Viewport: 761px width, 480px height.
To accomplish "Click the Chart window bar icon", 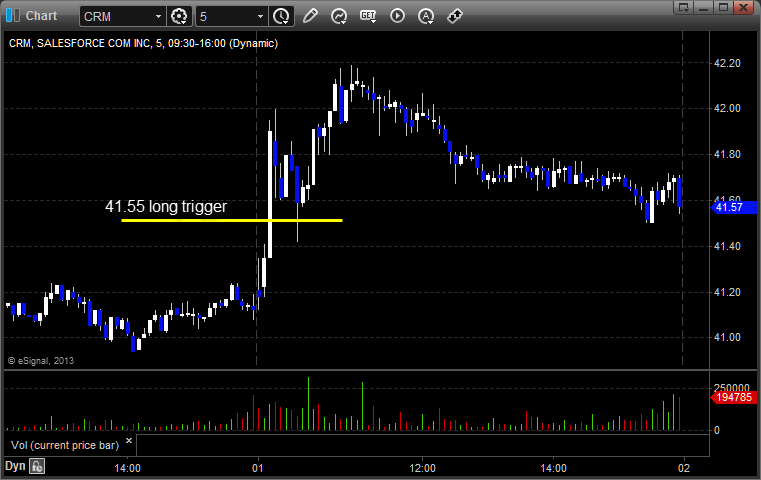I will 13,16.
